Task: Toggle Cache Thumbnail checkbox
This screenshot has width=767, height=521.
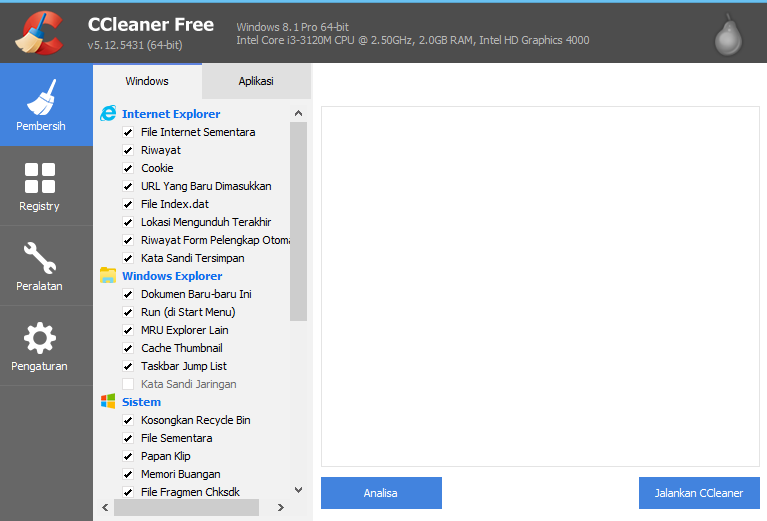Action: tap(128, 348)
